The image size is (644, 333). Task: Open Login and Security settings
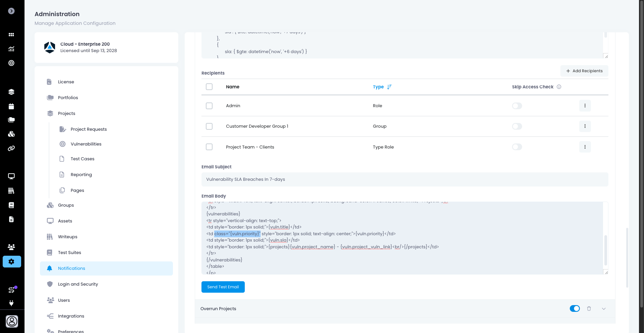coord(78,284)
